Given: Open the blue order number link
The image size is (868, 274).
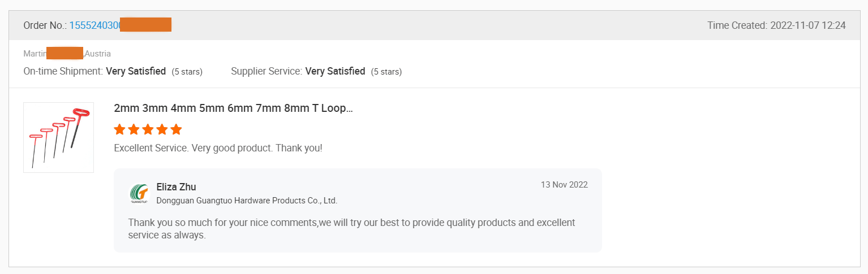Looking at the screenshot, I should coord(94,25).
